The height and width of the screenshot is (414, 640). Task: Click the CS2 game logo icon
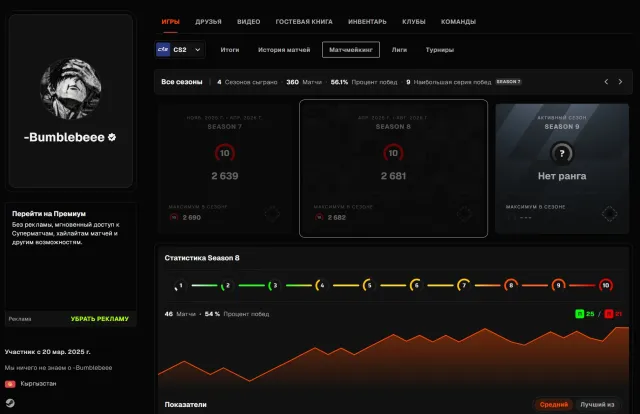(163, 50)
